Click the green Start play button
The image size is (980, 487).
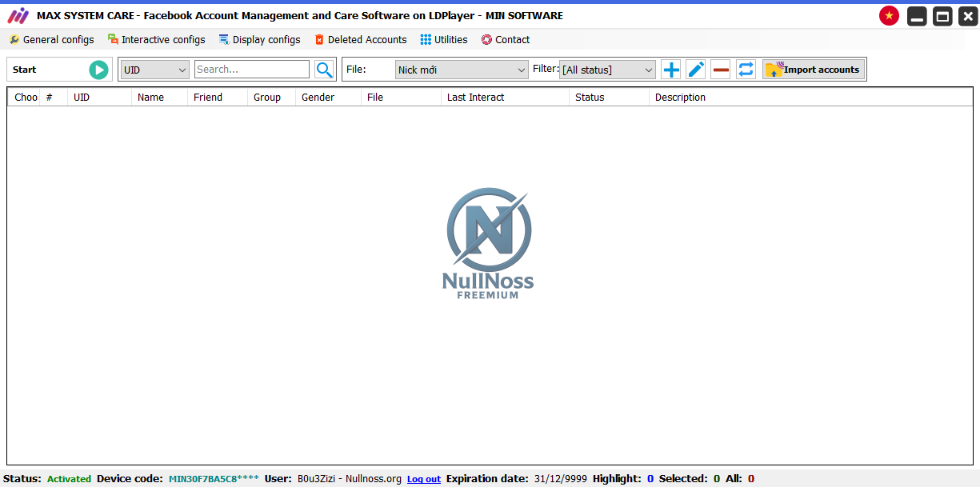coord(98,70)
